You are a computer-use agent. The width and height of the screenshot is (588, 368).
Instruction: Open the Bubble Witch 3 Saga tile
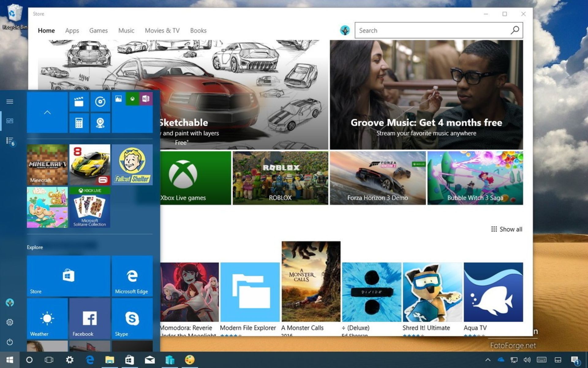475,178
